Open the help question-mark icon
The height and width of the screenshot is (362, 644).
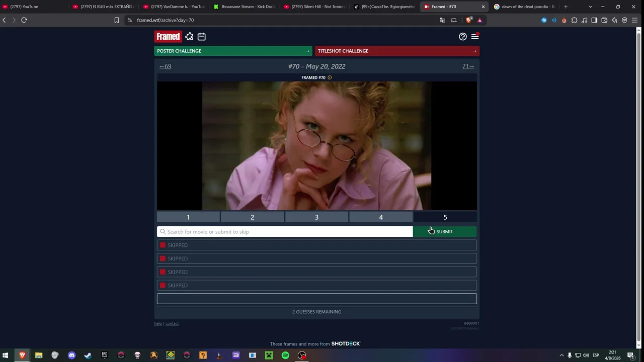point(463,36)
